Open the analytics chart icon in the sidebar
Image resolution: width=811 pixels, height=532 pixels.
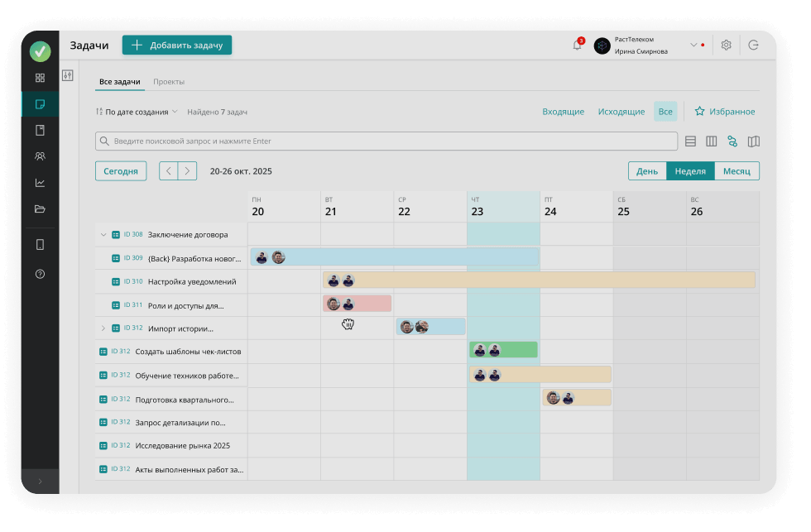(x=40, y=183)
